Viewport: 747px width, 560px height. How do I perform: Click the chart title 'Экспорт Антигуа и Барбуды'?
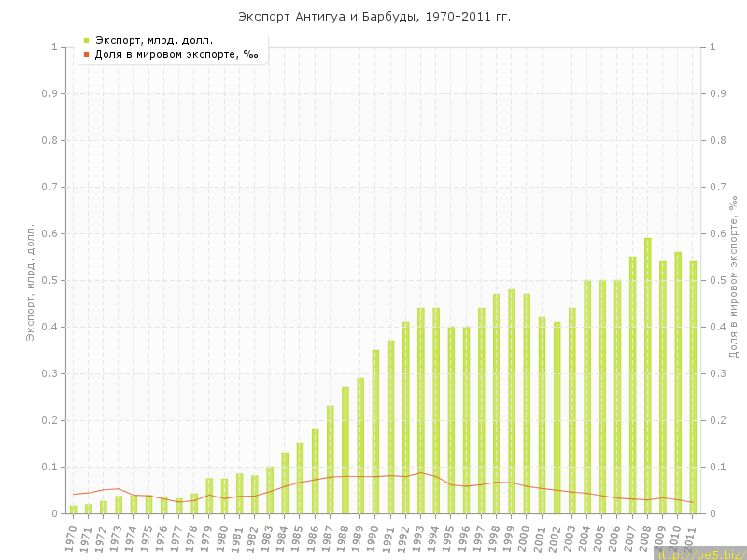(373, 17)
